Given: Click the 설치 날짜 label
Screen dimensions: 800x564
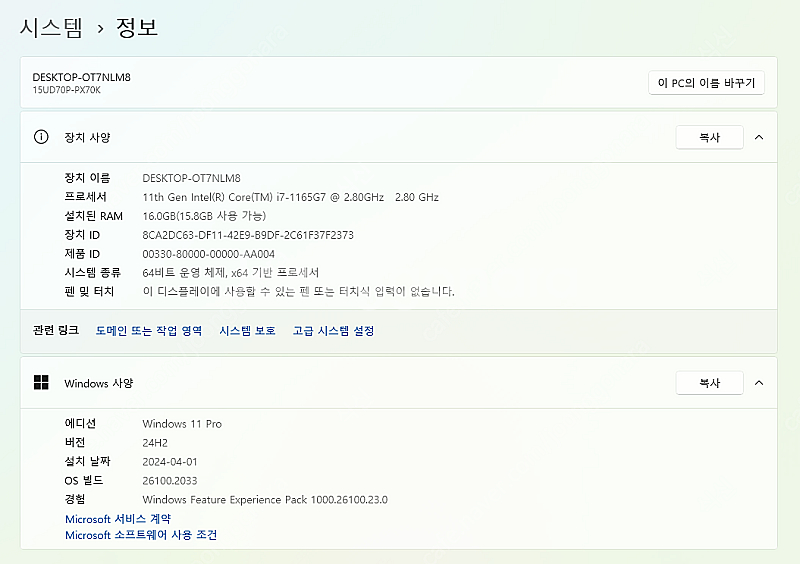Looking at the screenshot, I should coord(87,461).
